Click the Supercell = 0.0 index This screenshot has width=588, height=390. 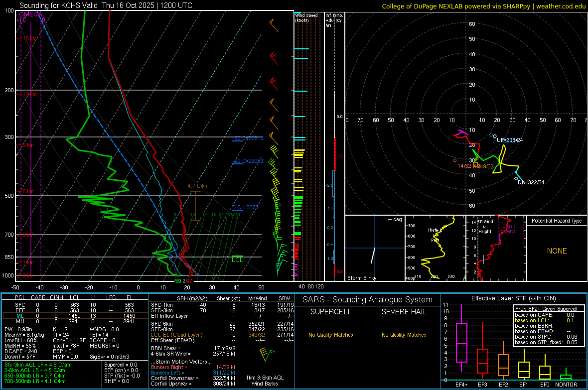121,365
